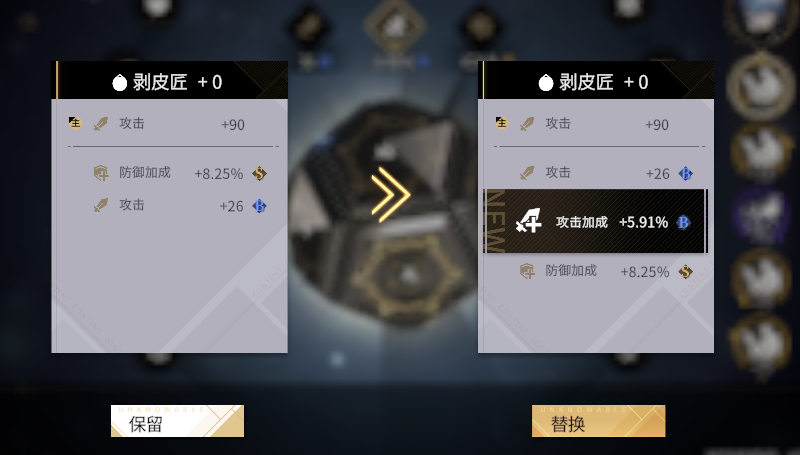The height and width of the screenshot is (455, 800).
Task: Click the 主 main stat badge in left panel
Action: click(75, 123)
